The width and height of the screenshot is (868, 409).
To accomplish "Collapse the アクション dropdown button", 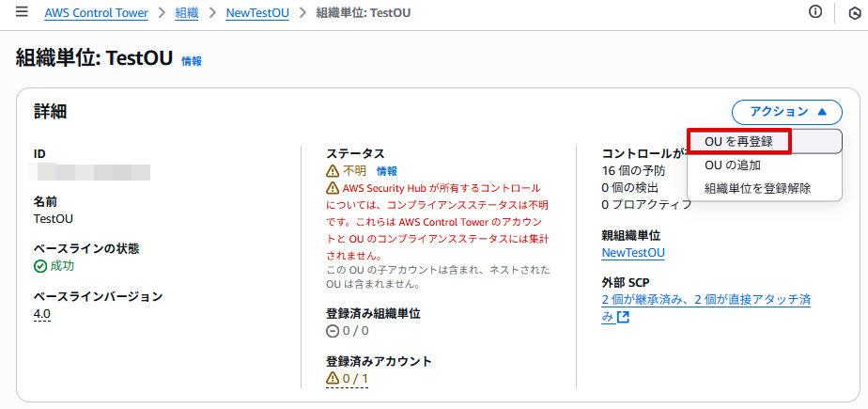I will coord(787,112).
